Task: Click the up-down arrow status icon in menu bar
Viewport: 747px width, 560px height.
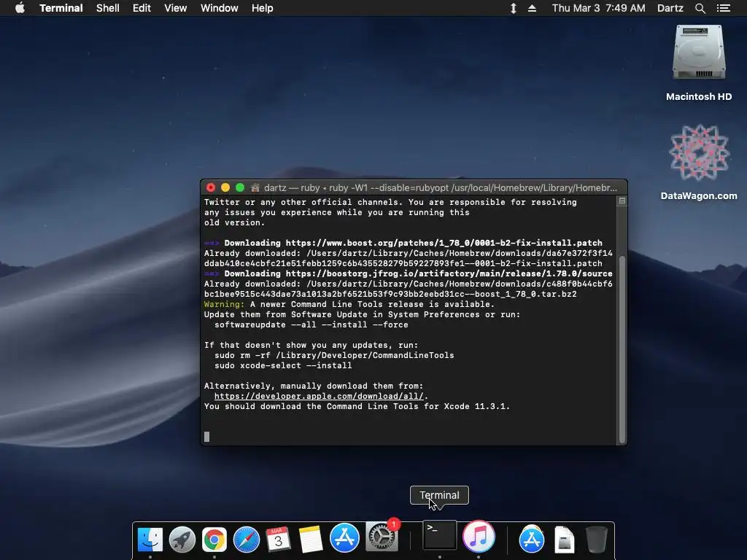Action: click(x=513, y=8)
